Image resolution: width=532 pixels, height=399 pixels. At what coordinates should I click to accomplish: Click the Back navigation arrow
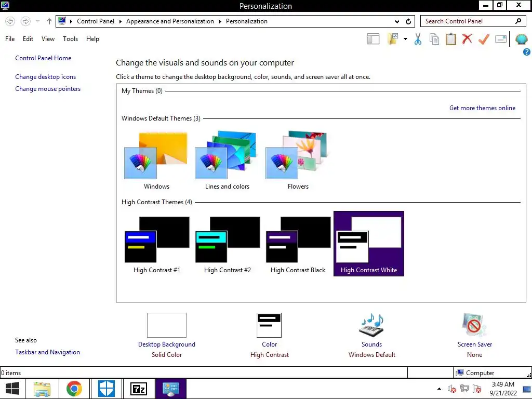[x=10, y=21]
